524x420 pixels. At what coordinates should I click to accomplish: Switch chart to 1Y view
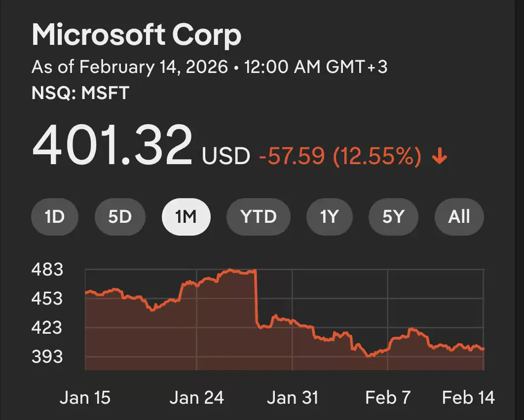point(329,216)
